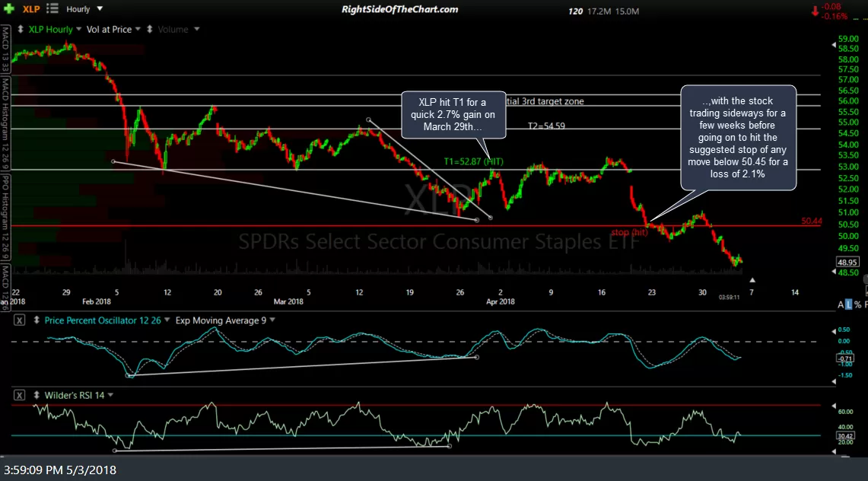Viewport: 868px width, 481px height.
Task: Click the -0.16% percent change
Action: [x=835, y=16]
